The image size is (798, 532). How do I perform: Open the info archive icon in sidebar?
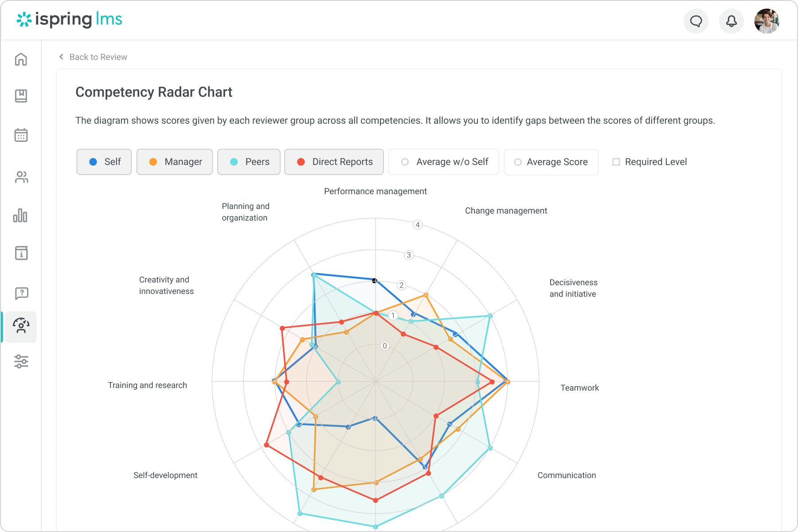pyautogui.click(x=21, y=253)
